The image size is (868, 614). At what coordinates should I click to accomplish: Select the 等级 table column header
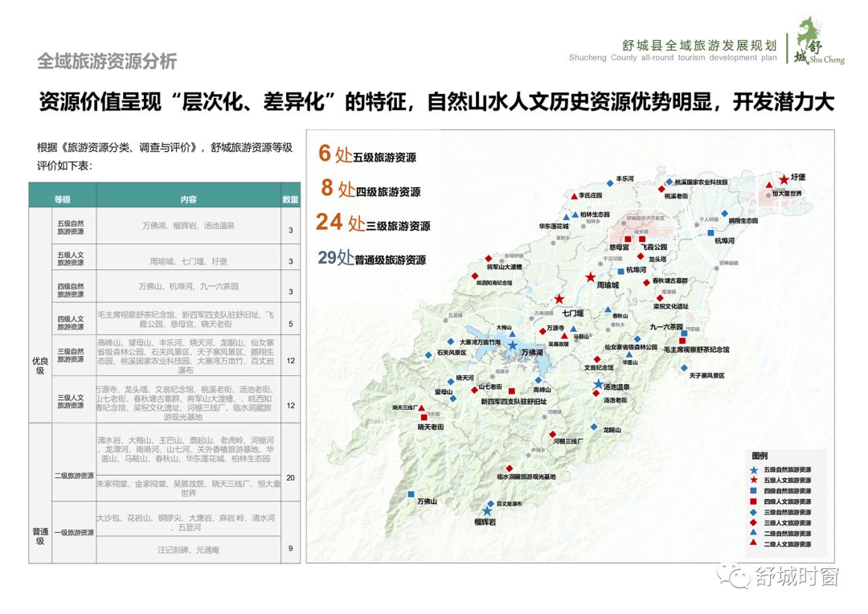click(63, 199)
